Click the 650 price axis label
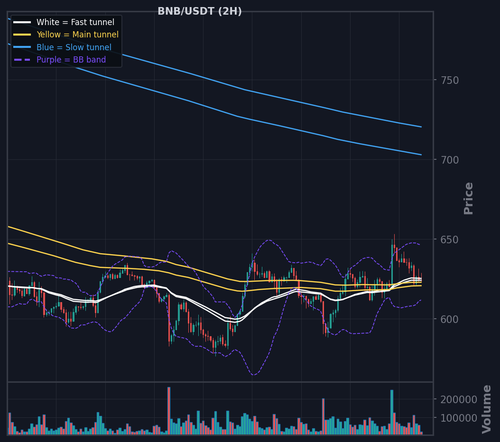This screenshot has width=500, height=442. pyautogui.click(x=450, y=240)
